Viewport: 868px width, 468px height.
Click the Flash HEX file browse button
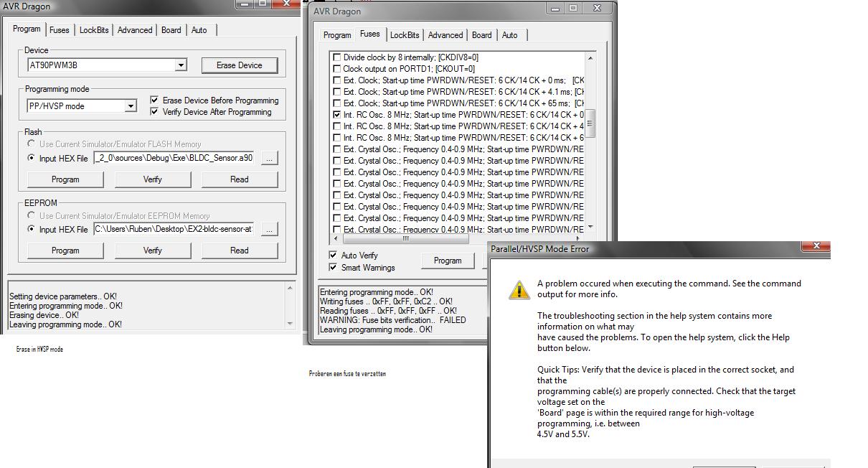pos(269,158)
